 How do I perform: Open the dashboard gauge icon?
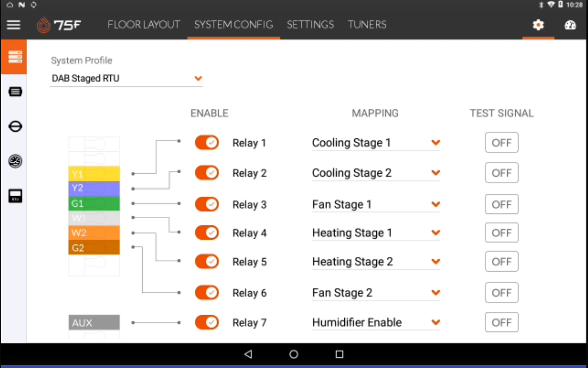(570, 25)
